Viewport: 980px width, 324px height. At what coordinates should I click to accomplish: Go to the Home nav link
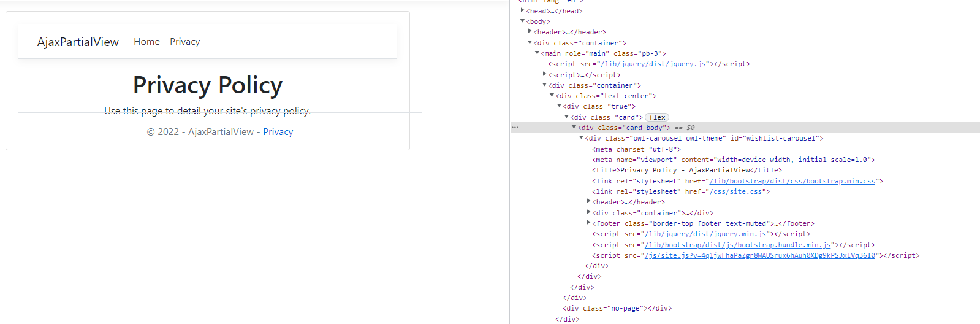(146, 42)
